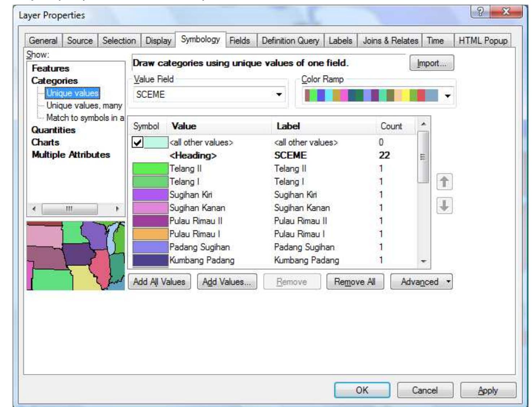Open the Definition Query tab

click(290, 41)
